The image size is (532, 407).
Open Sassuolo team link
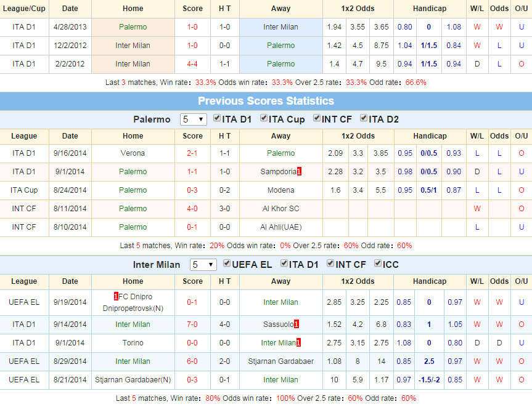click(x=278, y=324)
